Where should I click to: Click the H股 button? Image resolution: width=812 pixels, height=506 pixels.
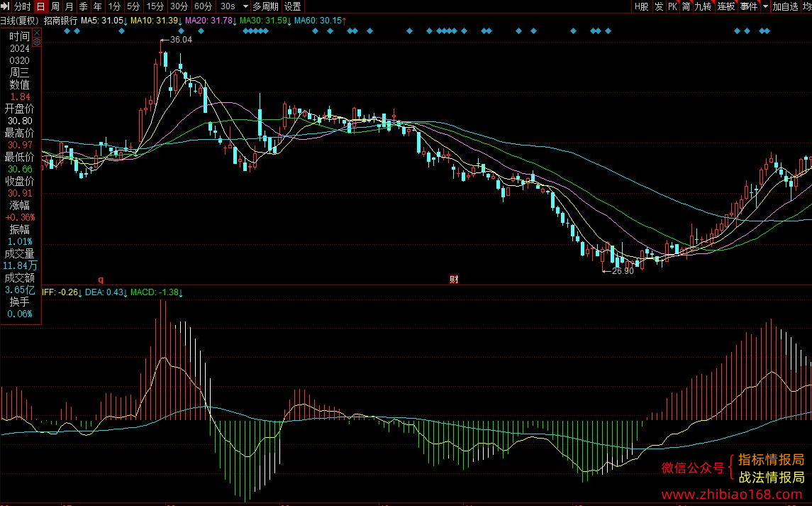[x=641, y=6]
